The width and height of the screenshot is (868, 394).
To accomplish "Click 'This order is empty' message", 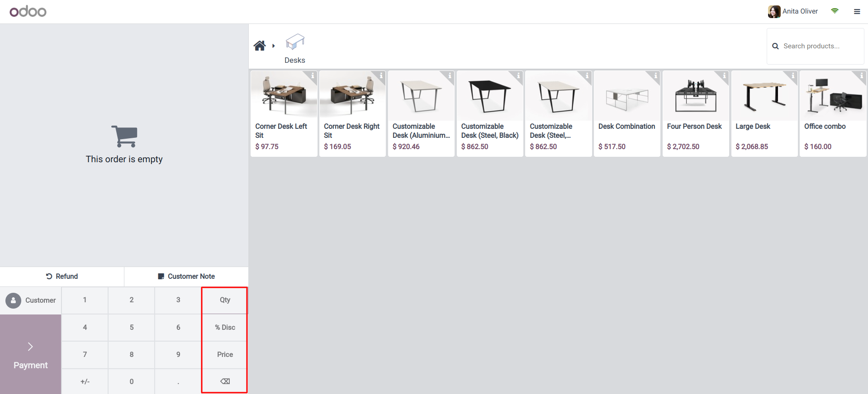I will [124, 159].
